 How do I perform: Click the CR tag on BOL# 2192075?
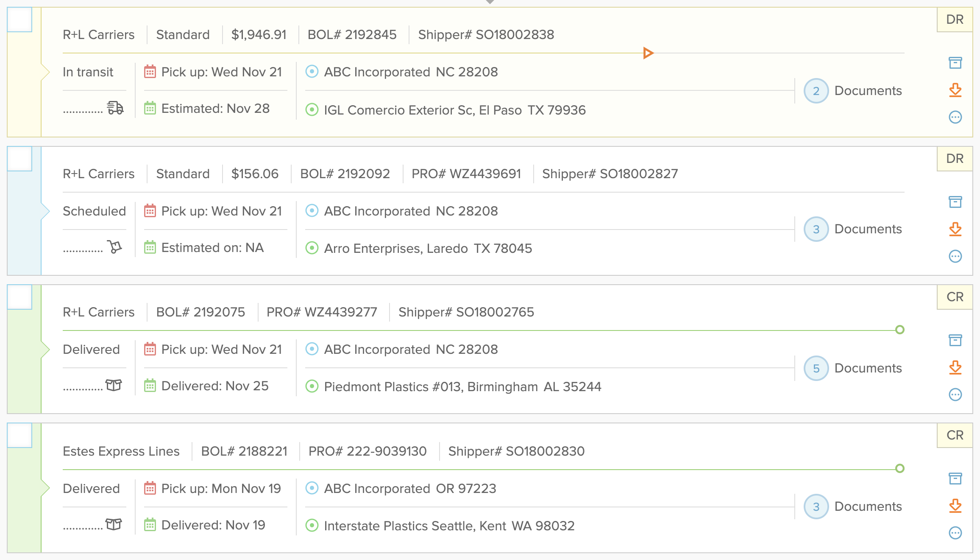[x=955, y=297]
